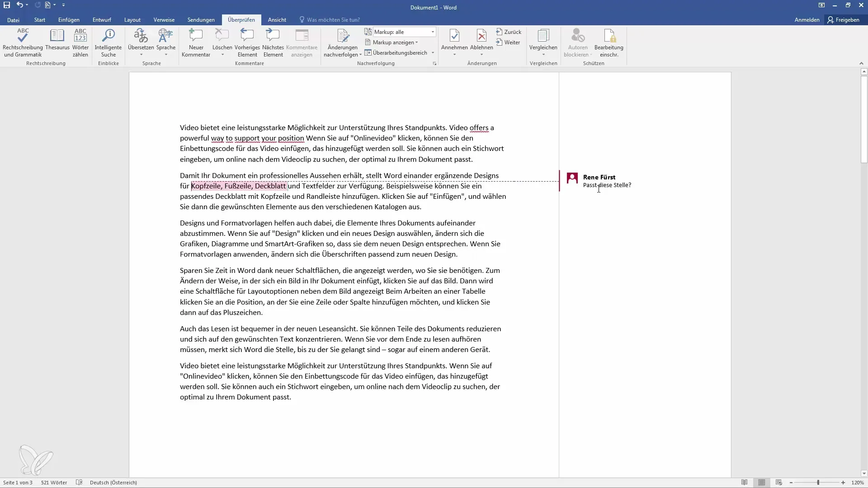Click the highlighted text 'Kopfzeile, Fußzeile, Deckblatt'

[x=239, y=186]
